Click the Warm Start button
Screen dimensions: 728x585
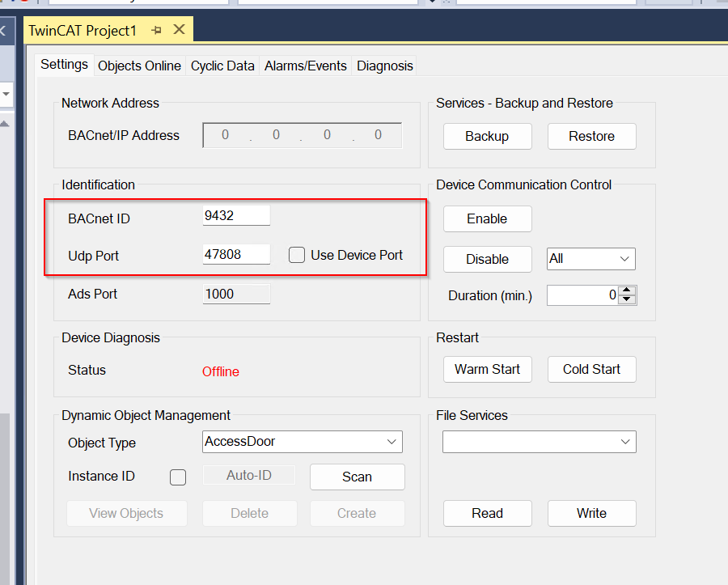point(488,370)
